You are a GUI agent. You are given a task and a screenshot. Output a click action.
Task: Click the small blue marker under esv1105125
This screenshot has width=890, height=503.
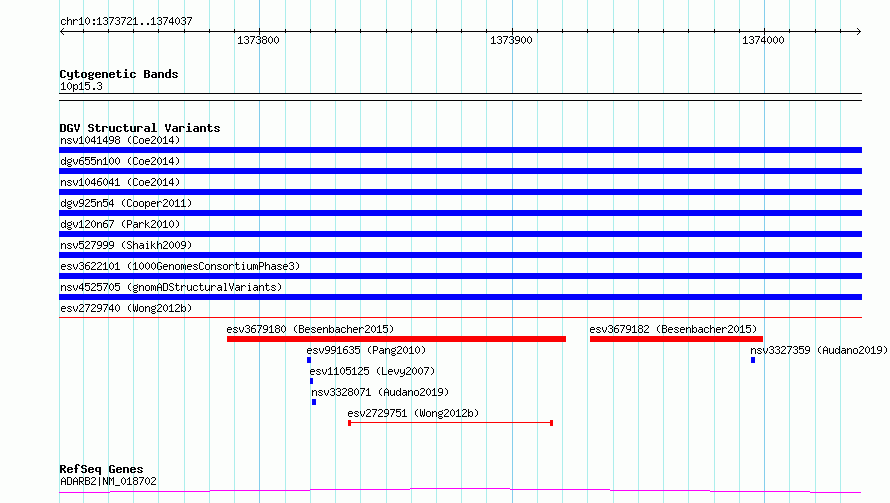point(312,381)
